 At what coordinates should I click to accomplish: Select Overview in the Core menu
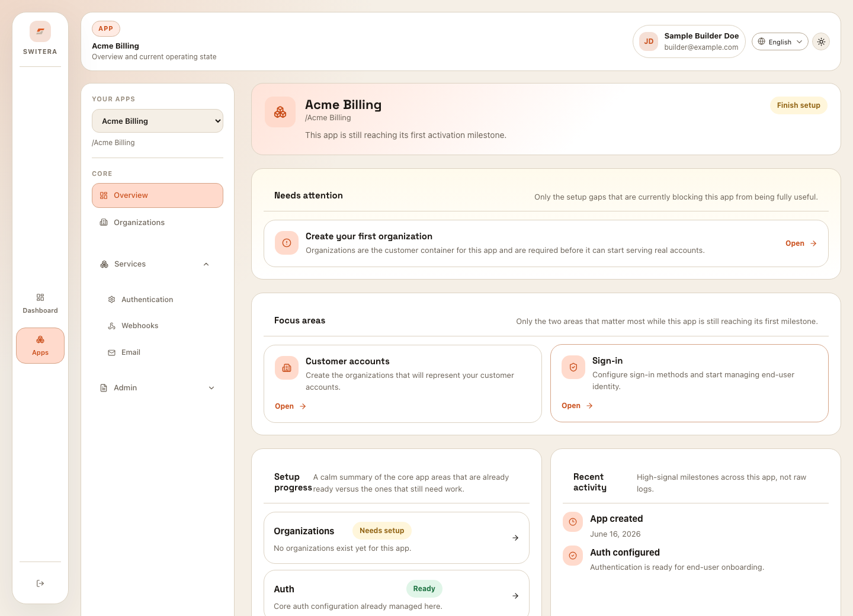158,195
